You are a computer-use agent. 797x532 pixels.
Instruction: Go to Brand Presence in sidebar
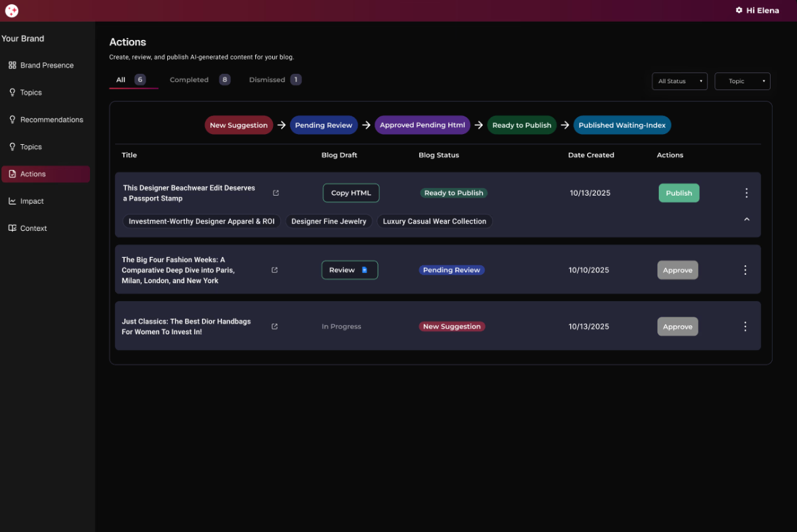(x=46, y=66)
